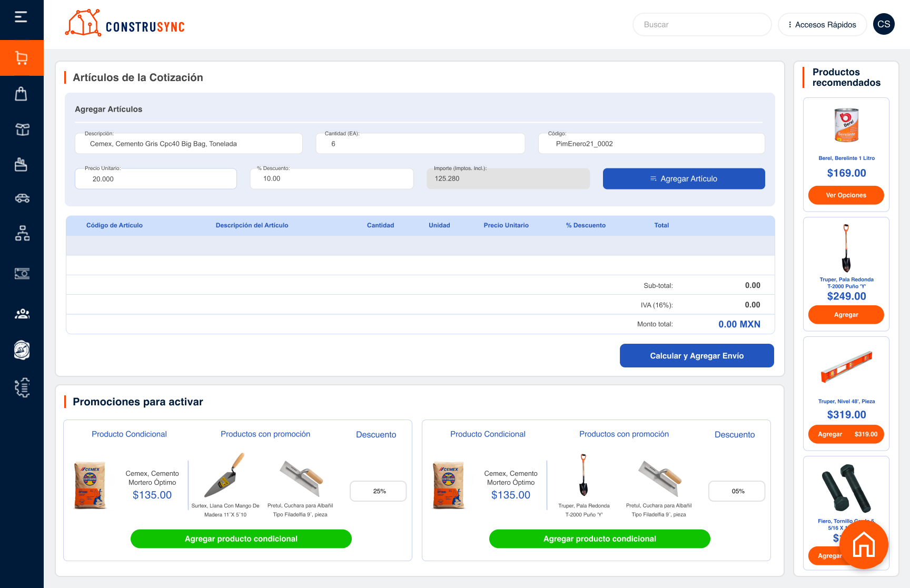Screen dimensions: 910x588
Task: Click the Código input field
Action: (651, 144)
